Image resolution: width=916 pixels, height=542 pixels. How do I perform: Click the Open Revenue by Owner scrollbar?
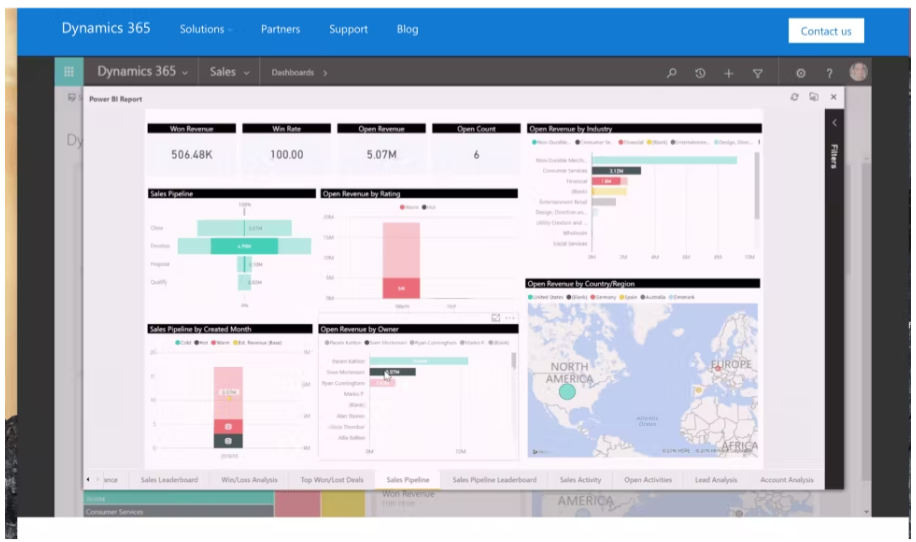(513, 360)
